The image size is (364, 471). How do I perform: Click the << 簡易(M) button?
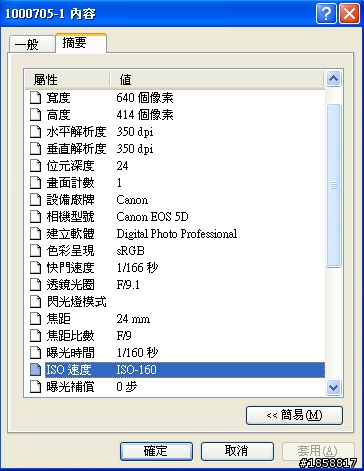294,415
